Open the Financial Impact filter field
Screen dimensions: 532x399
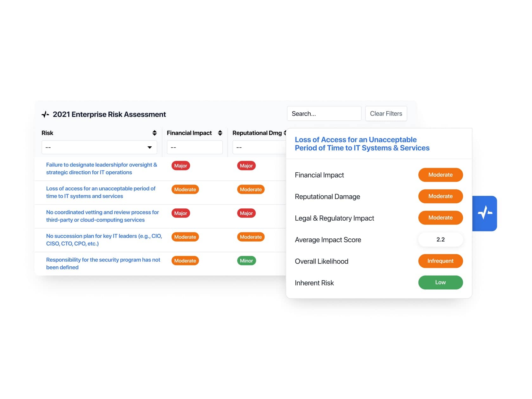[x=194, y=147]
